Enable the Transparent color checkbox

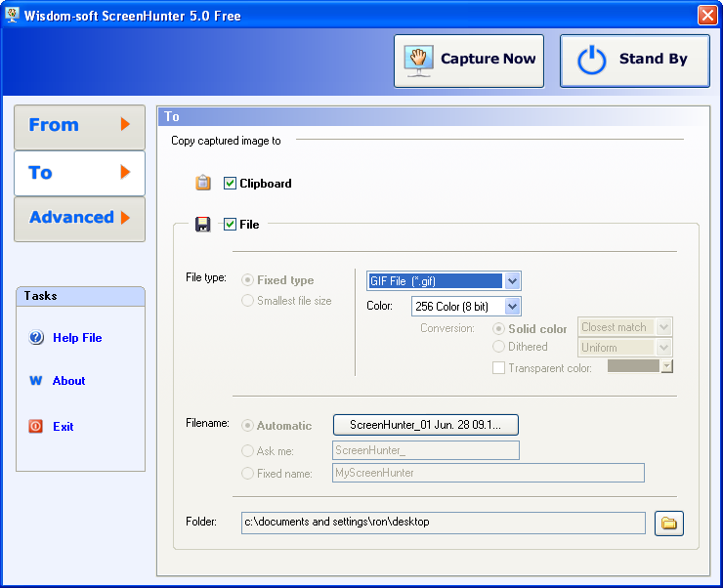498,367
